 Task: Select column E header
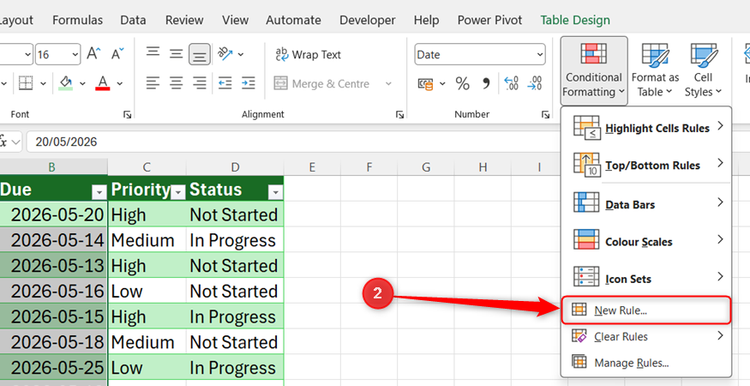312,167
